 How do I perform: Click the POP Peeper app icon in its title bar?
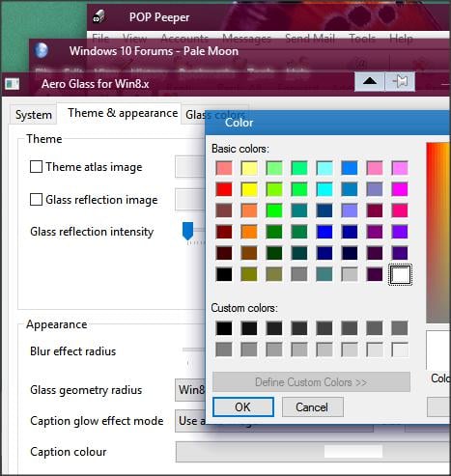click(99, 16)
